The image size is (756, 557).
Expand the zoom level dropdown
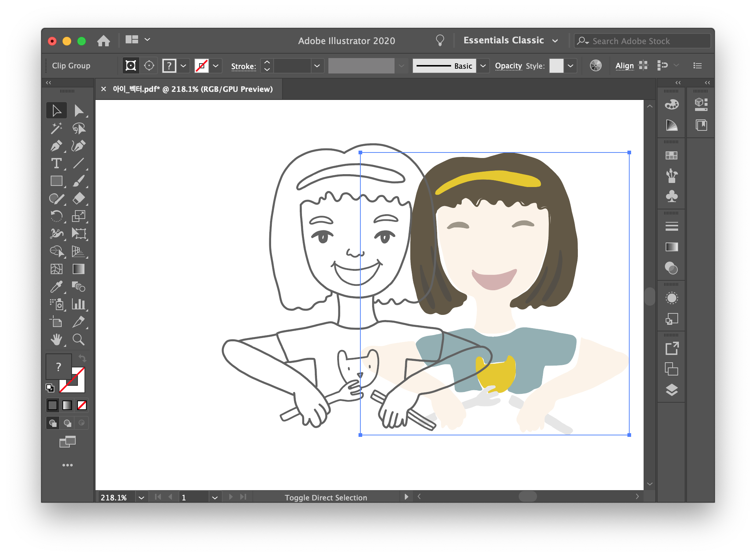(x=141, y=497)
